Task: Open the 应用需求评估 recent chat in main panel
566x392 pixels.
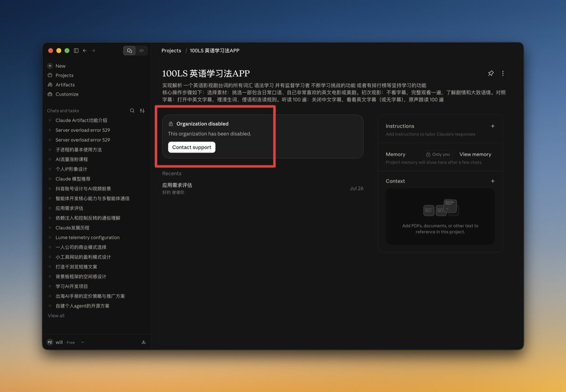Action: pyautogui.click(x=263, y=188)
